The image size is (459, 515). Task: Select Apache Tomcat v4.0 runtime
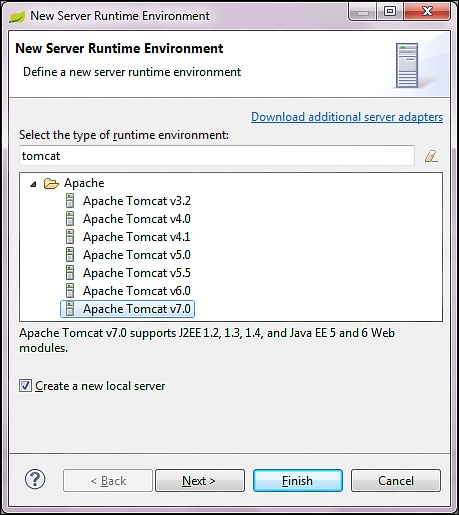[137, 219]
